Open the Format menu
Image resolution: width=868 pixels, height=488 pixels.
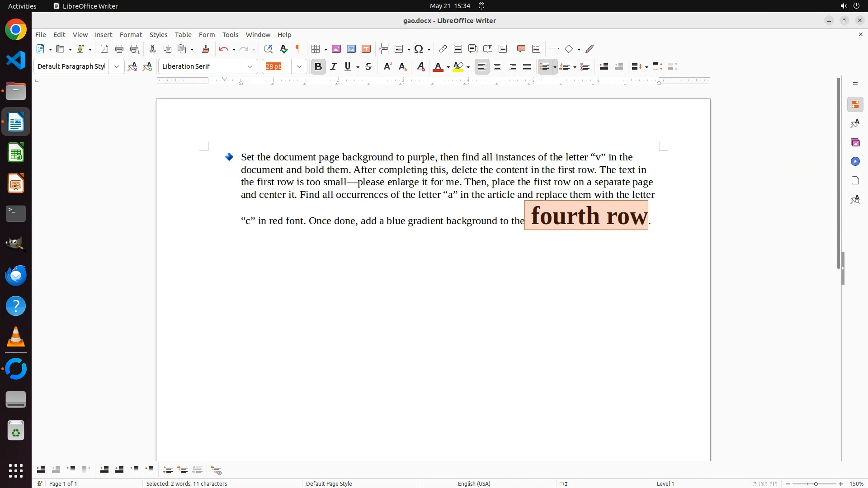(x=131, y=35)
